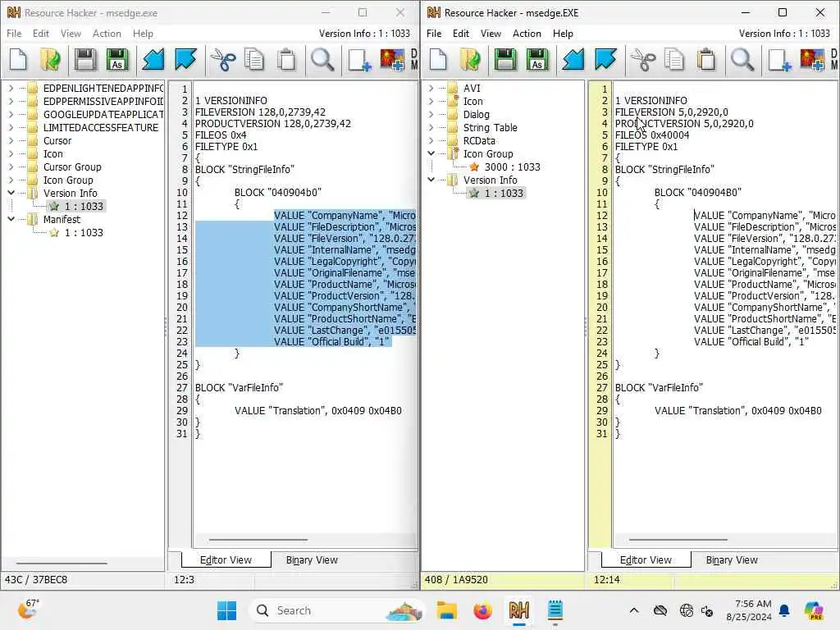The image size is (840, 630).
Task: Click New file icon in left Resource Hacker window
Action: pyautogui.click(x=18, y=59)
